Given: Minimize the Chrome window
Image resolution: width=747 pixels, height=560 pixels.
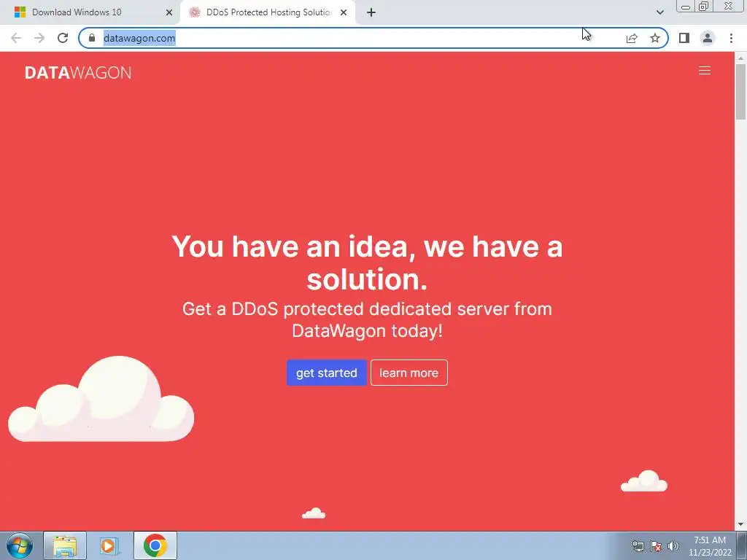Looking at the screenshot, I should click(686, 6).
